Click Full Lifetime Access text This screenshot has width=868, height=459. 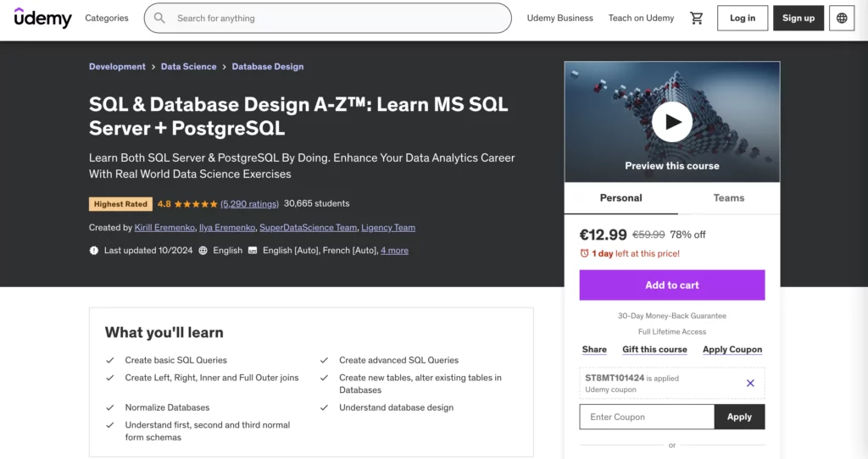coord(672,332)
